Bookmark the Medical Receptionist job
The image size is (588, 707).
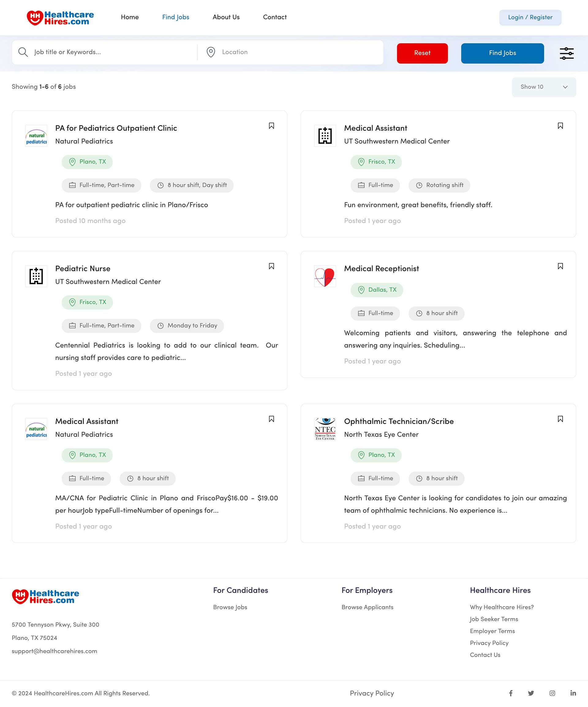[560, 266]
